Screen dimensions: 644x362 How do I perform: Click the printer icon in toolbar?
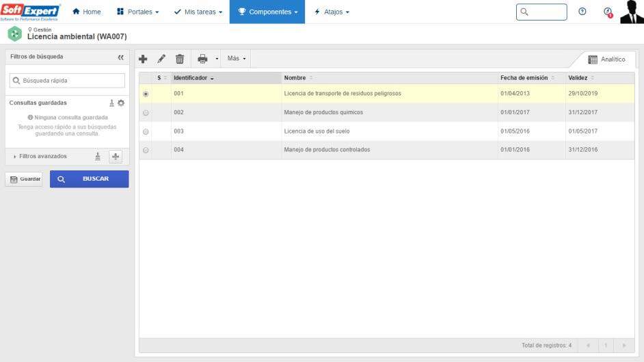pos(202,59)
